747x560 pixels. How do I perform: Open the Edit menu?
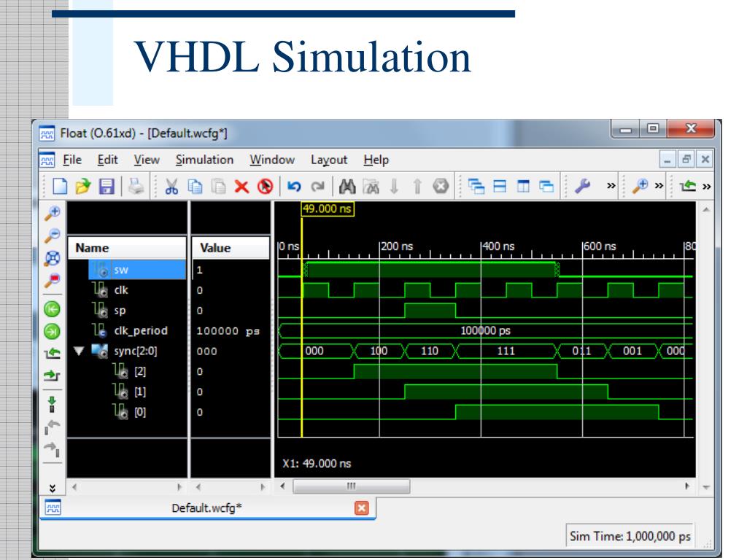click(108, 160)
